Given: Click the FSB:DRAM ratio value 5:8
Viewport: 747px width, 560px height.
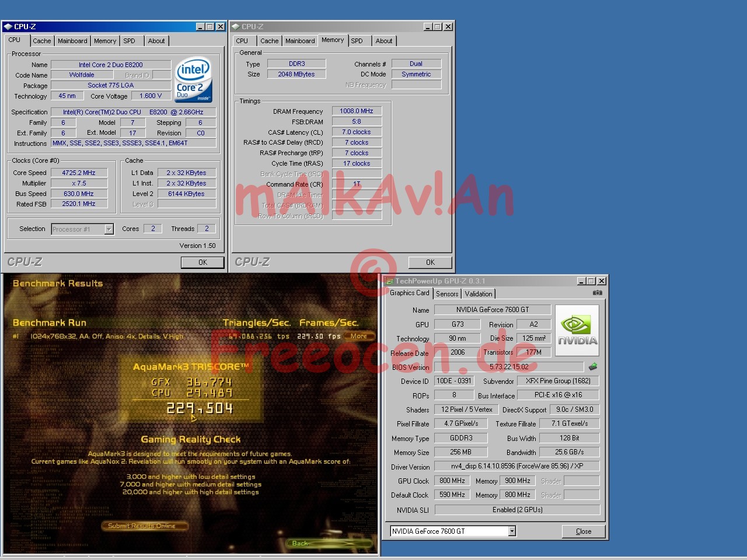Looking at the screenshot, I should [357, 122].
